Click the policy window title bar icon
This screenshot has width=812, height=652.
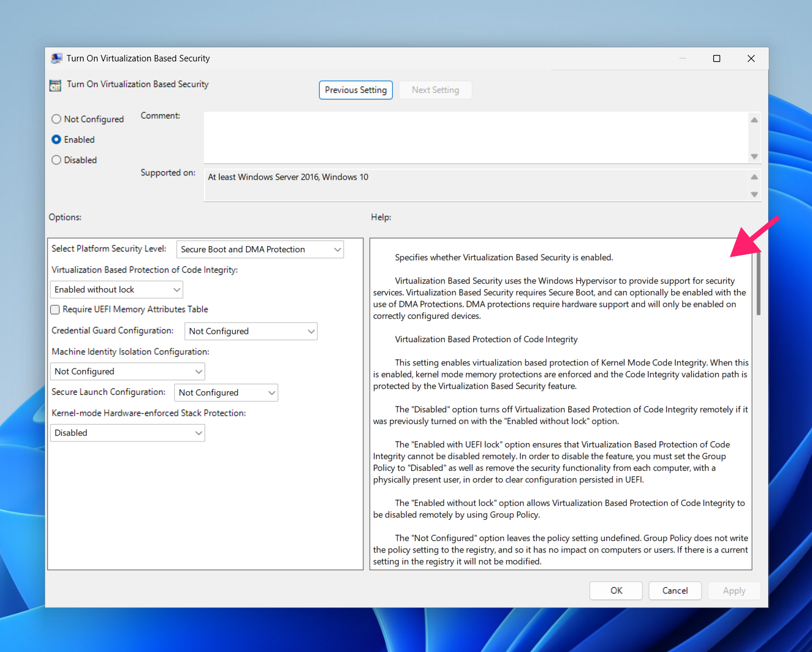57,58
